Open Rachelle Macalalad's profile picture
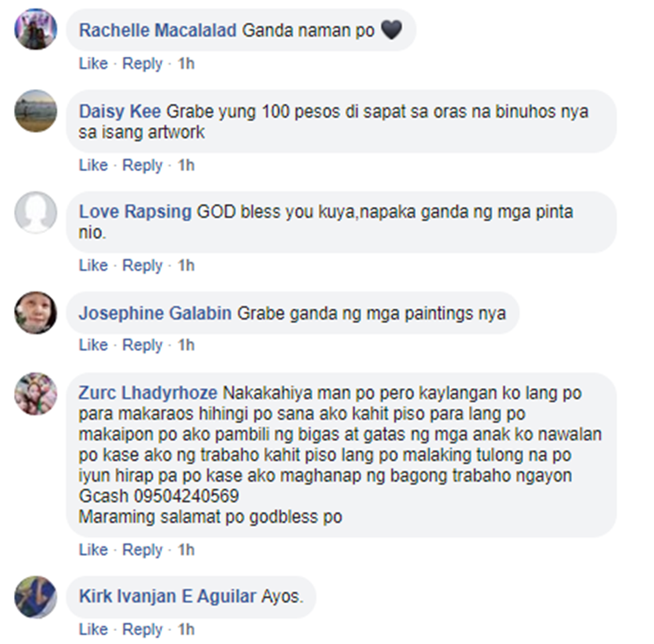The height and width of the screenshot is (644, 654). point(36,29)
